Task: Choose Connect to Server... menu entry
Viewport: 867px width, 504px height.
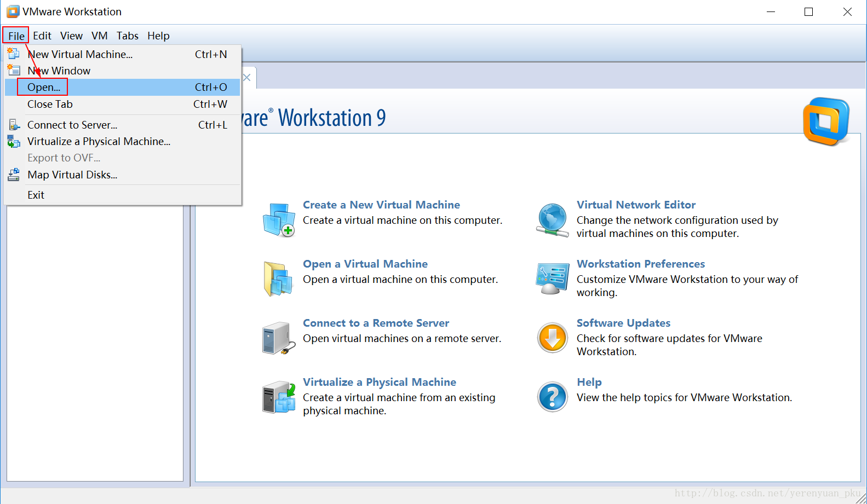Action: pos(123,125)
